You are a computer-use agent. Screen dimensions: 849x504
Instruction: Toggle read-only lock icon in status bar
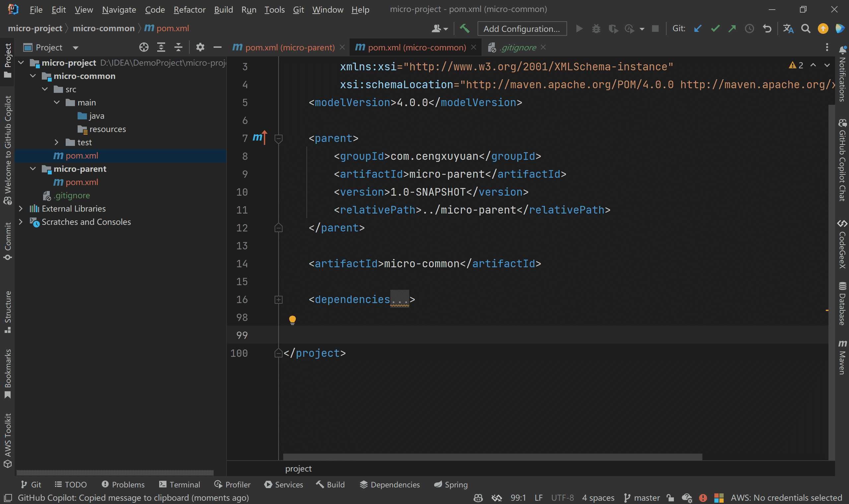click(670, 498)
